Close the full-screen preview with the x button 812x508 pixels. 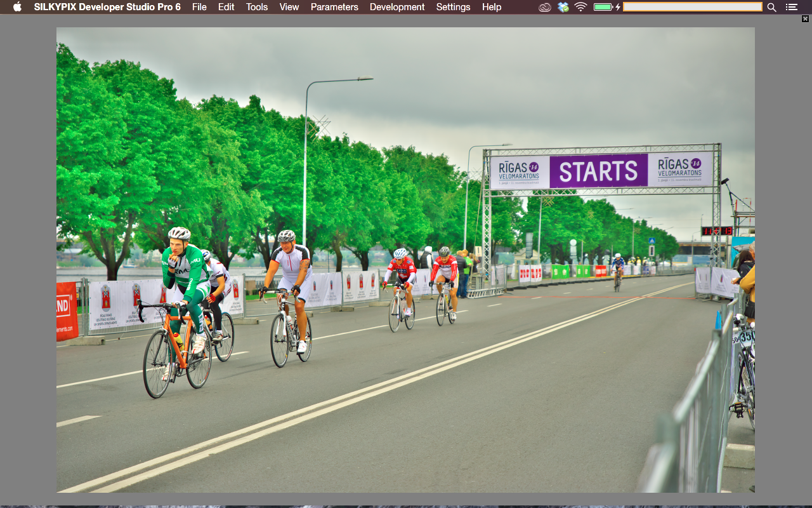pyautogui.click(x=806, y=19)
